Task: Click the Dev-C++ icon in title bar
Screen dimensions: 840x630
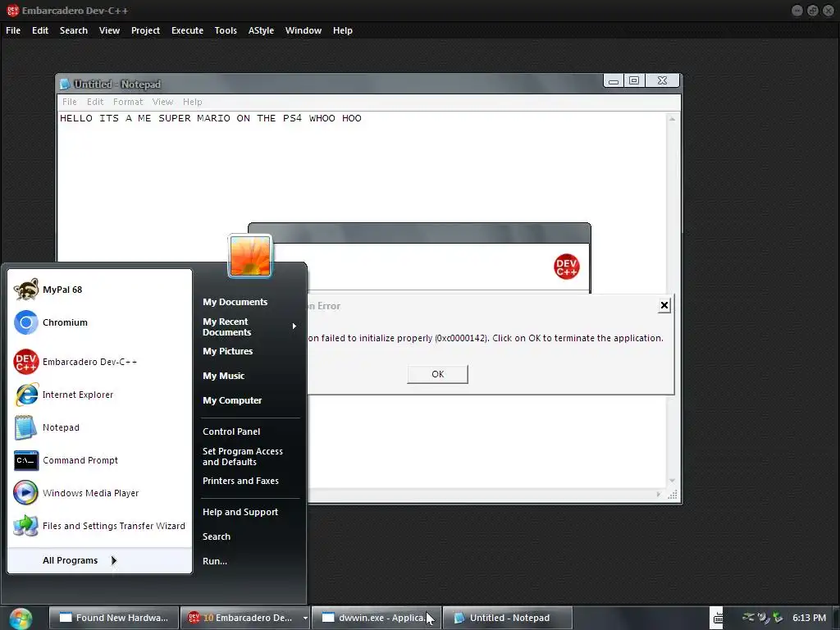Action: point(12,10)
